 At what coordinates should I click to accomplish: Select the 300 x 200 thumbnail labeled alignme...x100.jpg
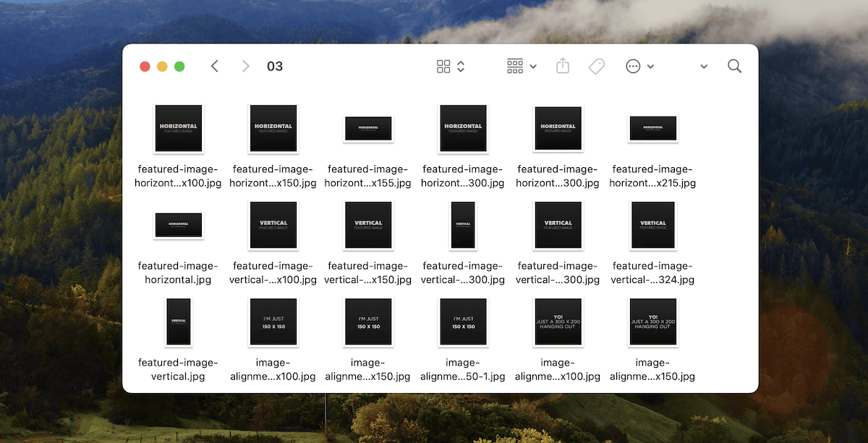coord(558,321)
